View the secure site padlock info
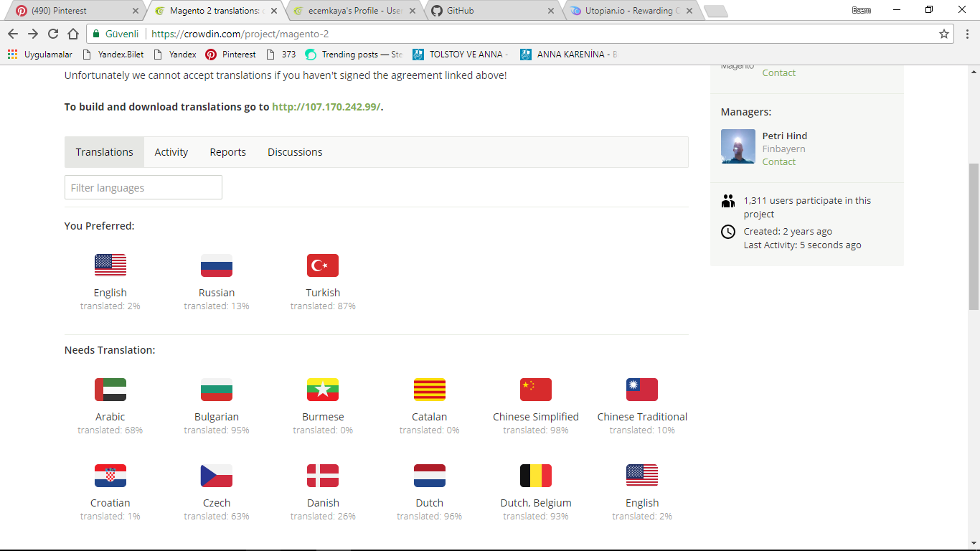 point(96,34)
